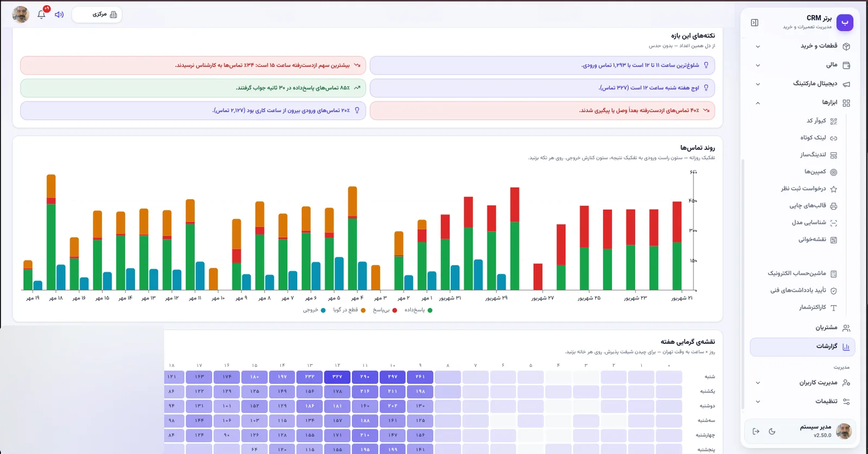Toggle the خروجی series in the chart legend

click(x=314, y=310)
